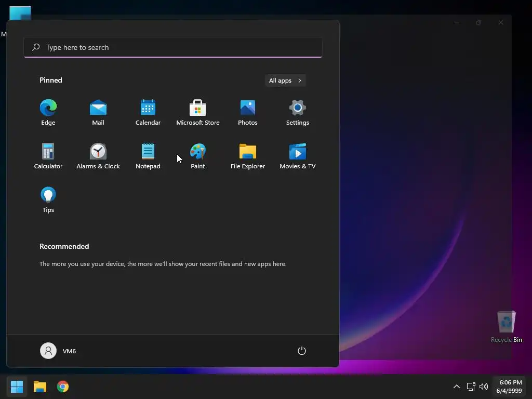532x399 pixels.
Task: Open File Explorer from the pinned section
Action: [x=248, y=156]
